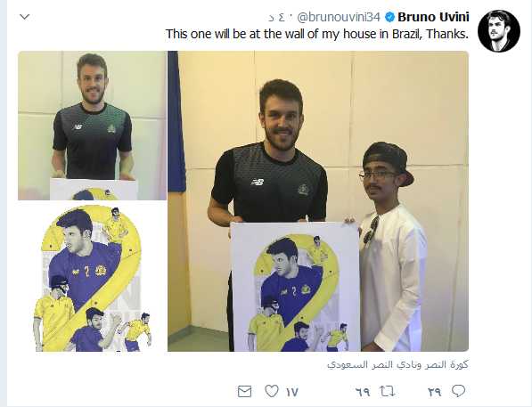Retweet using the retweet arrows icon
Image resolution: width=532 pixels, height=407 pixels.
[x=387, y=391]
